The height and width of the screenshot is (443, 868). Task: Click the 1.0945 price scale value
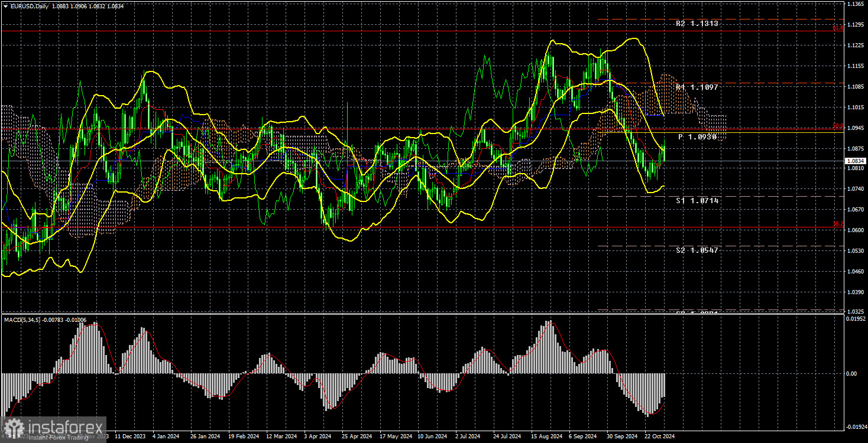pos(854,127)
